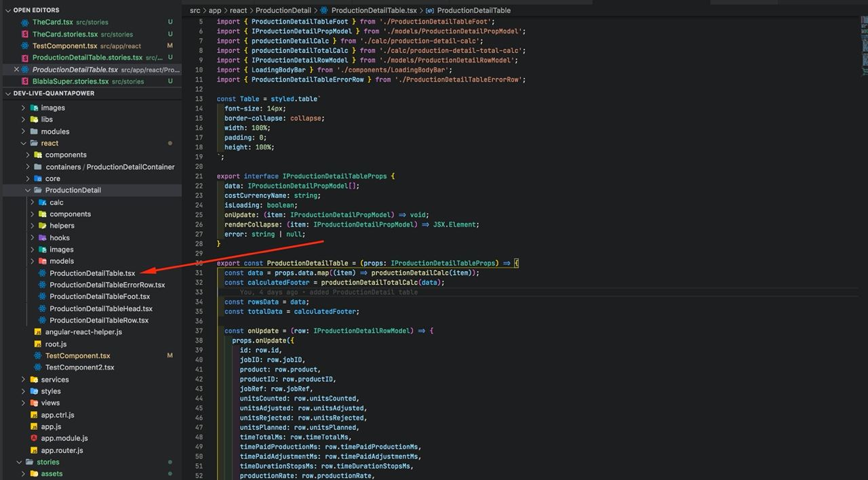Collapse the OPEN EDITORS section
The height and width of the screenshot is (480, 868).
(x=7, y=10)
